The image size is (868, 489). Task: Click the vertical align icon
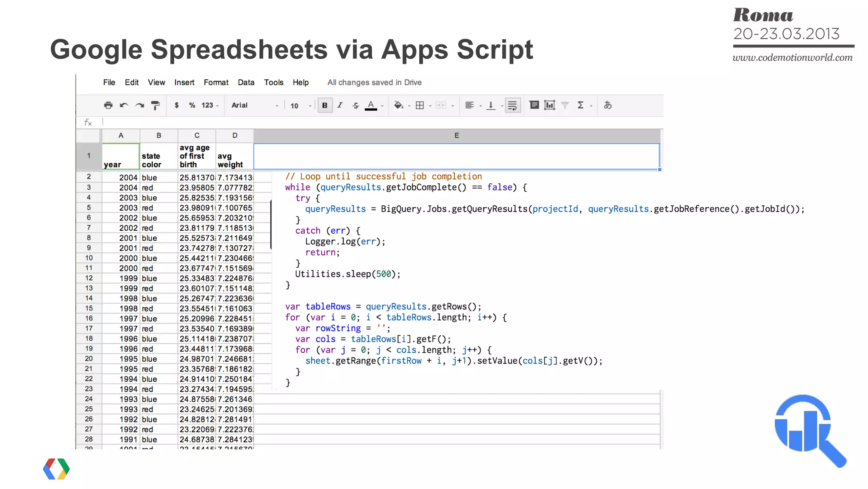(491, 105)
